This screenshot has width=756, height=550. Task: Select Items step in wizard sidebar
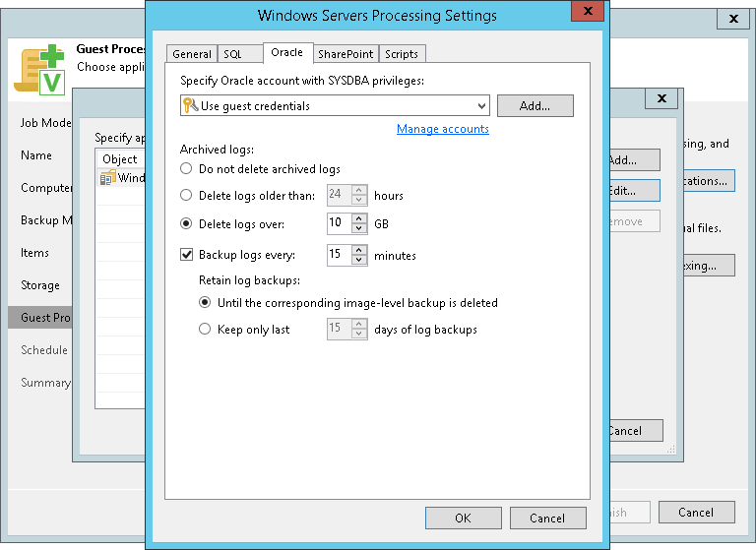click(x=34, y=253)
